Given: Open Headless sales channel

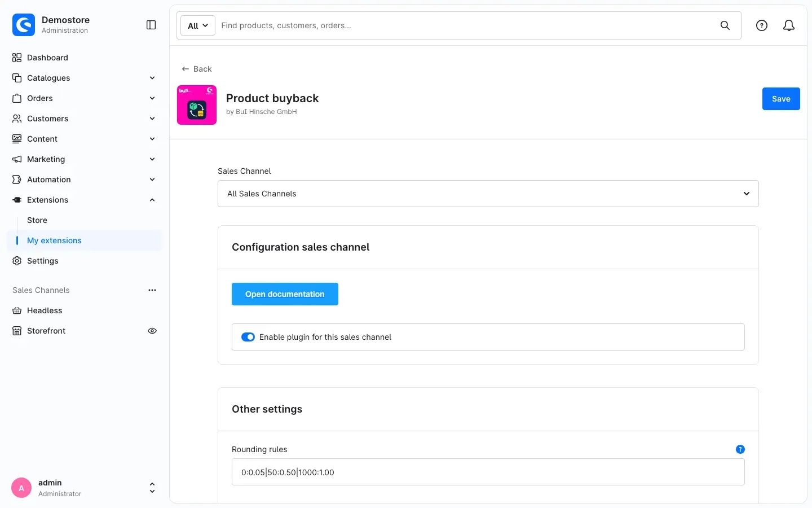Looking at the screenshot, I should [x=85, y=310].
